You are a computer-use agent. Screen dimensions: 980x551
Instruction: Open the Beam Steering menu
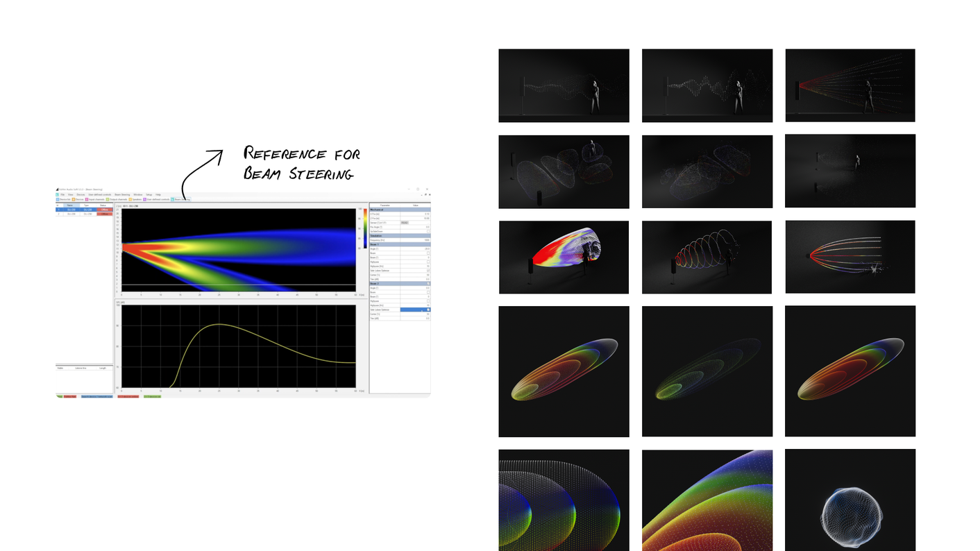[x=122, y=194]
